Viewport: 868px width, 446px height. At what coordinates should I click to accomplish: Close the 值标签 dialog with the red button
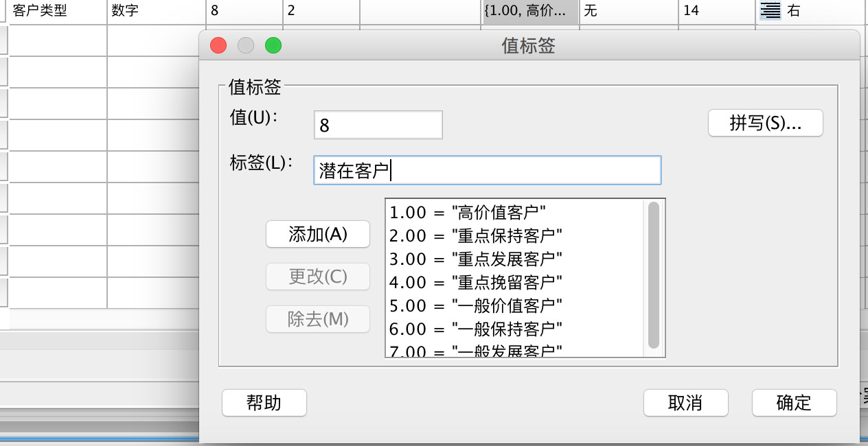coord(218,45)
